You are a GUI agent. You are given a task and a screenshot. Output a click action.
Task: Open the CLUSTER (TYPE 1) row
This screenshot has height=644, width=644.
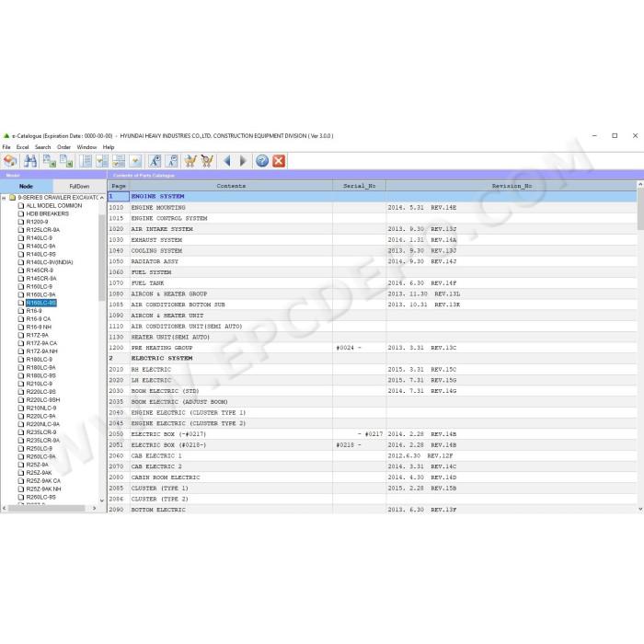(372, 488)
